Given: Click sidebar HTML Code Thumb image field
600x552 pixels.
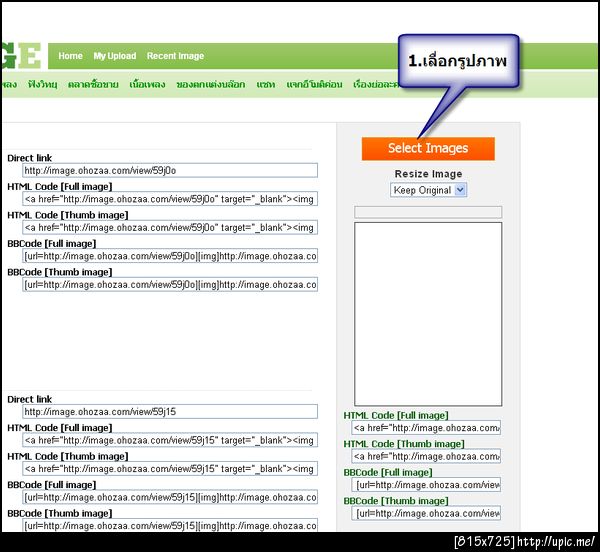Looking at the screenshot, I should pyautogui.click(x=426, y=456).
